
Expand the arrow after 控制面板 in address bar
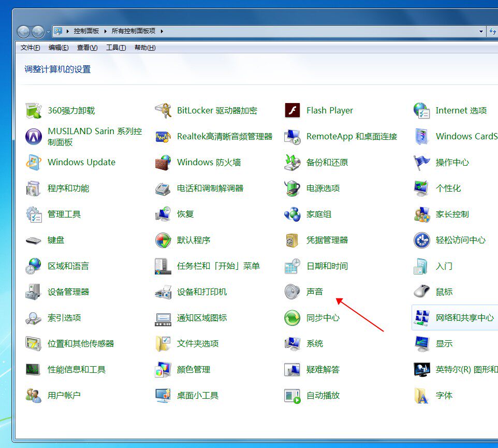coord(105,31)
